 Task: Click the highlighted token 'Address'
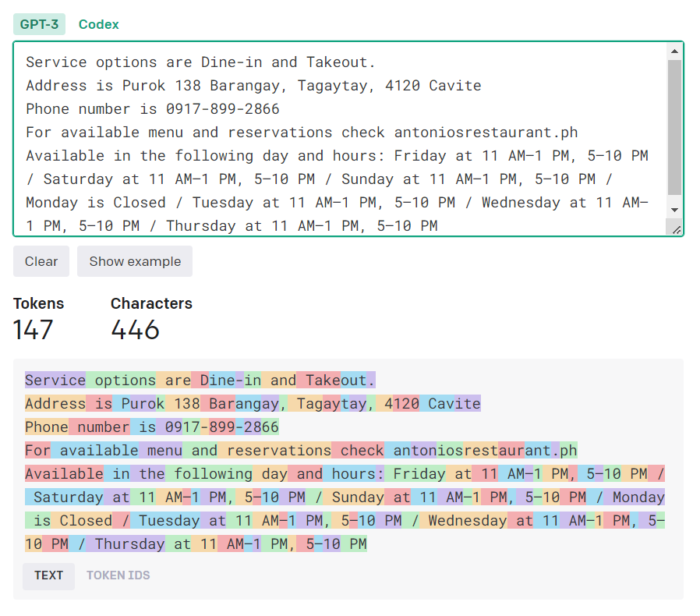click(55, 403)
